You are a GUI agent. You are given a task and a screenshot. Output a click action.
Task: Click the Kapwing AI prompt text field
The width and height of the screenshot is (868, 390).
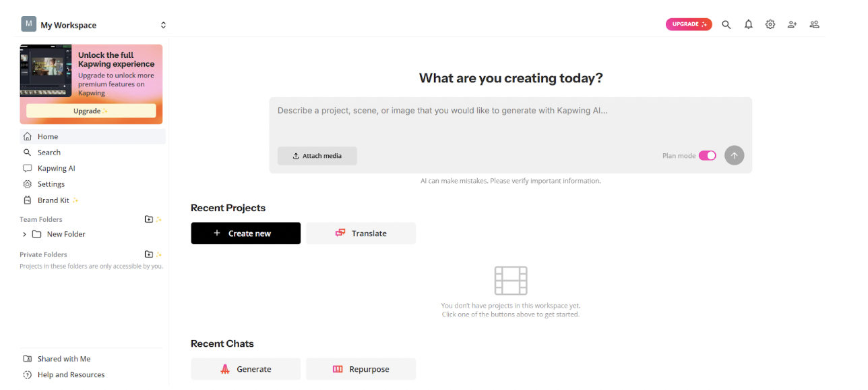tap(510, 120)
